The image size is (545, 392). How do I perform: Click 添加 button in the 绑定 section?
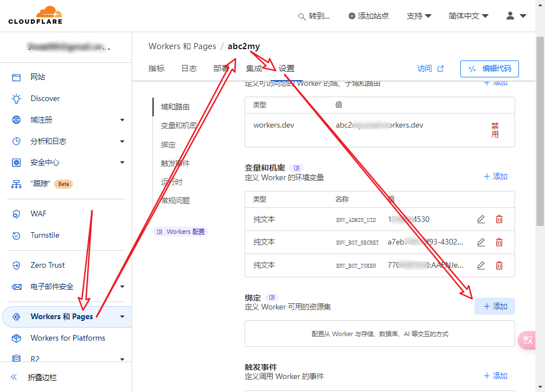494,306
